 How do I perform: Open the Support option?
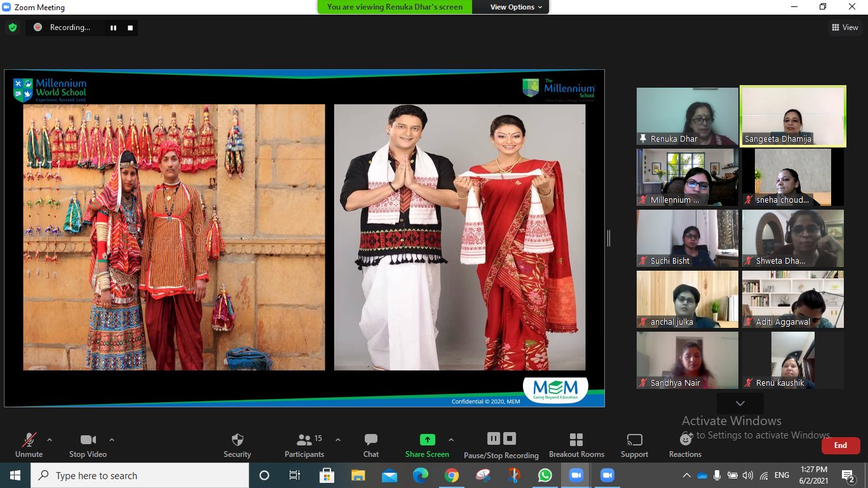634,440
